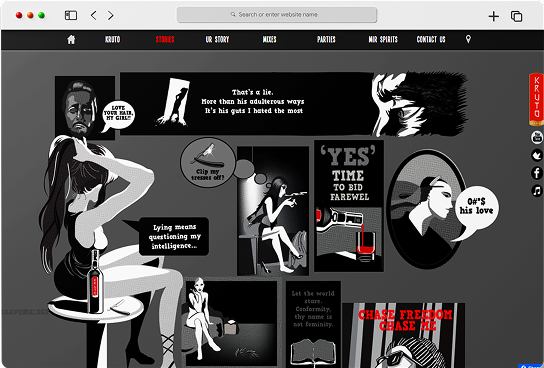Open the 'CHASE FREEDOM CHASE ME' panel
Screen dimensions: 544x368
coord(403,335)
